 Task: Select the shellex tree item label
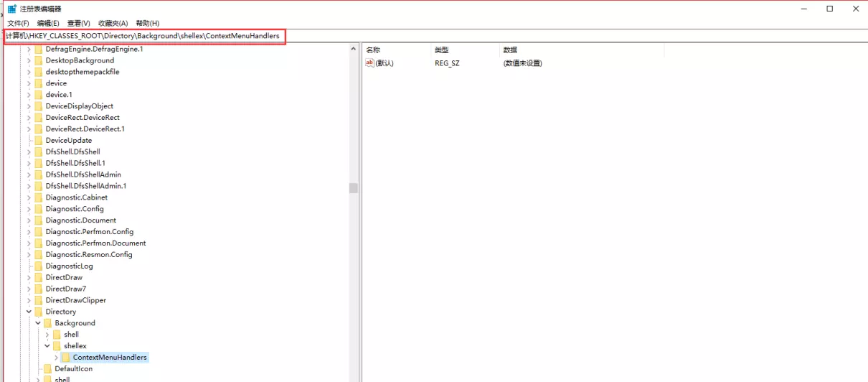(x=75, y=346)
